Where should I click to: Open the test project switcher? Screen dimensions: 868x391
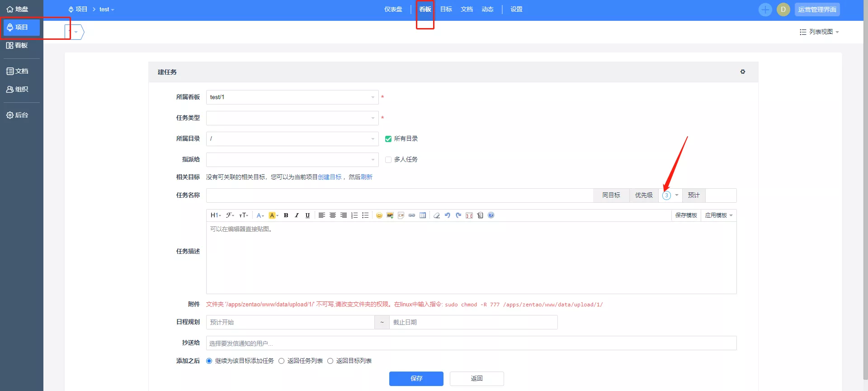(107, 10)
